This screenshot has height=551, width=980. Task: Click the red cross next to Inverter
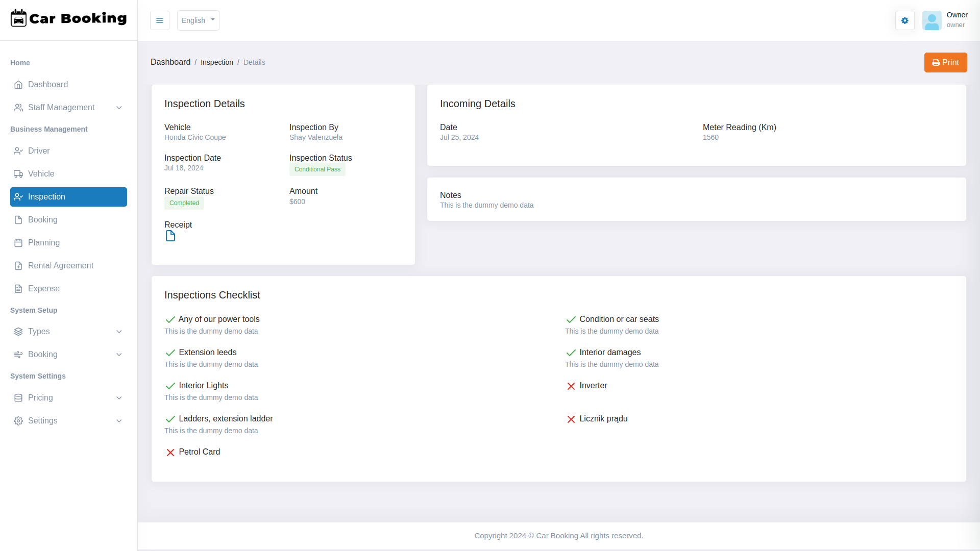coord(571,386)
